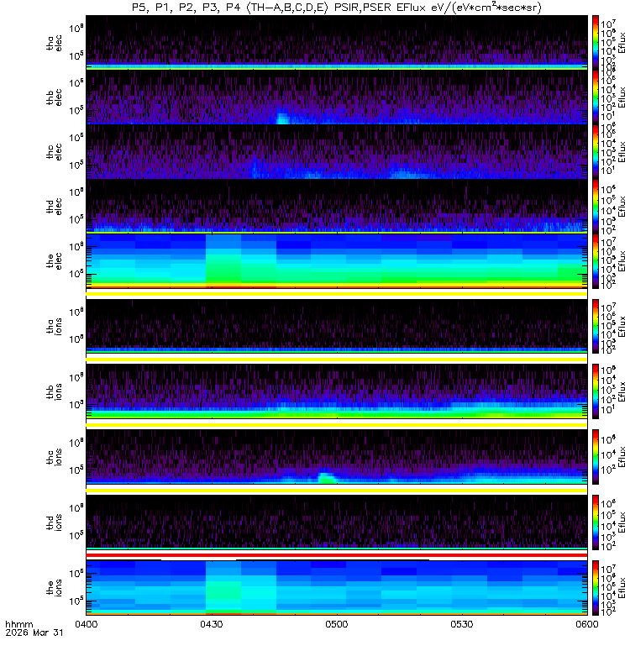
Task: Click the Eflux label next to the ions color bar
Action: pyautogui.click(x=622, y=588)
